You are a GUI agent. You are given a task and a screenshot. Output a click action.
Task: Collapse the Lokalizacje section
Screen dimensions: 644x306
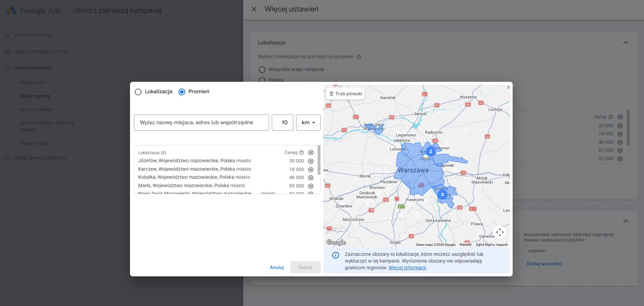point(626,43)
